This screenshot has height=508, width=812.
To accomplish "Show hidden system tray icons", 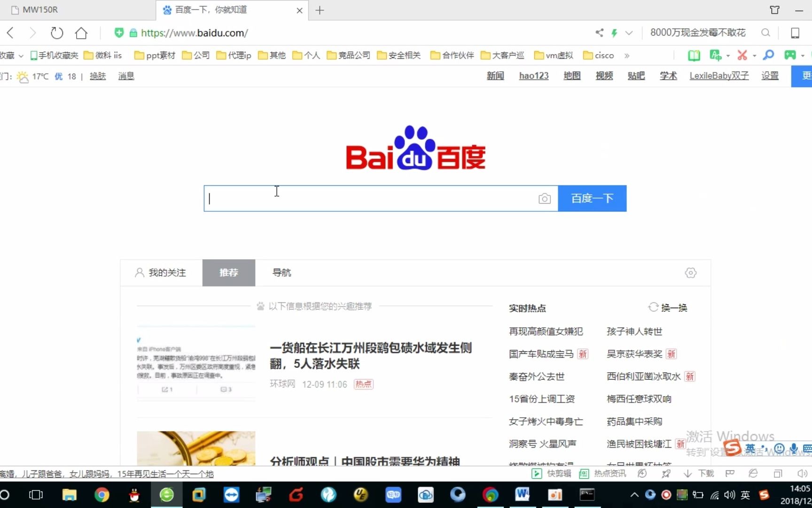I will click(x=634, y=495).
